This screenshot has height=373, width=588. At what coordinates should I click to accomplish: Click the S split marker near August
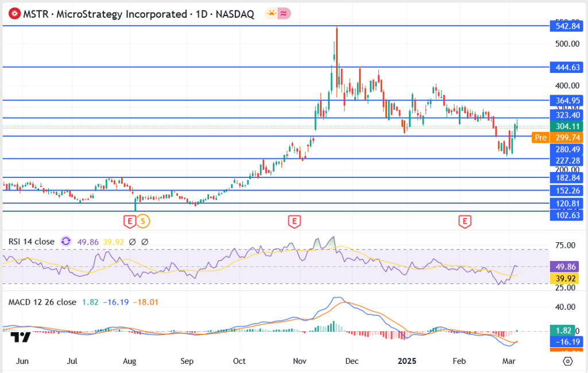coord(142,220)
